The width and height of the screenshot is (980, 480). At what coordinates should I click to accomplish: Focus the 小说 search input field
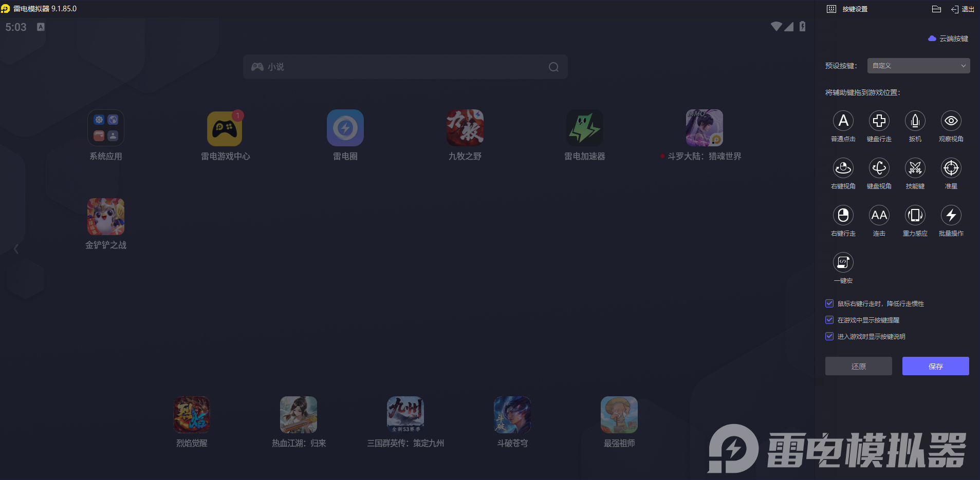click(x=405, y=67)
